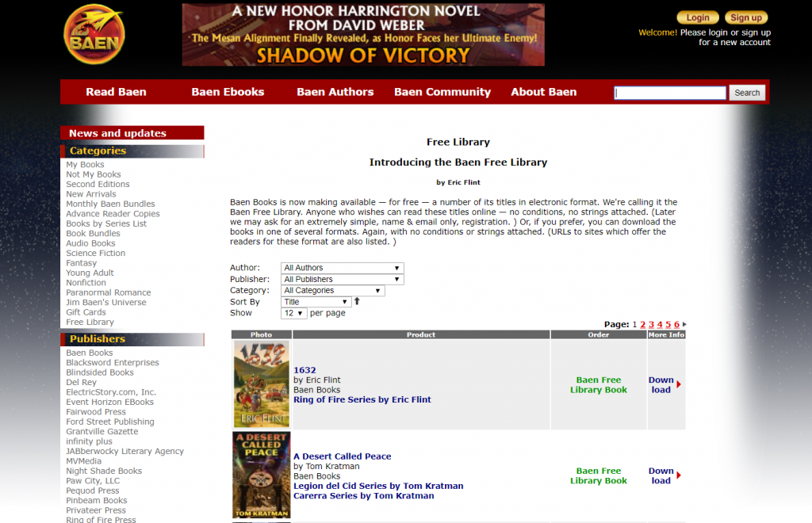Open Young Adult category
Image resolution: width=812 pixels, height=523 pixels.
tap(90, 273)
